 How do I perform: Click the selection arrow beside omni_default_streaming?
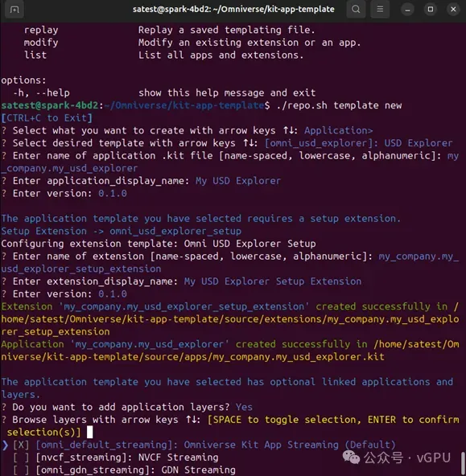5,445
